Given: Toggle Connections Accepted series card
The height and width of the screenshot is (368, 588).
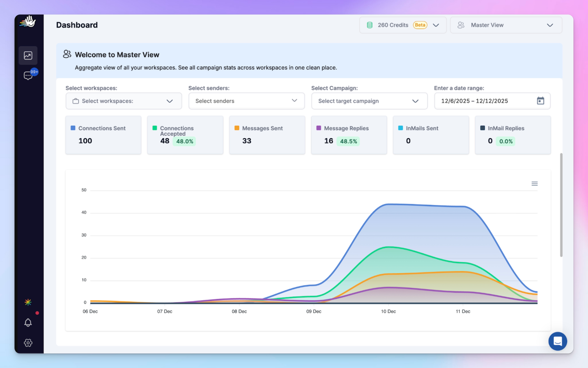Looking at the screenshot, I should 185,135.
